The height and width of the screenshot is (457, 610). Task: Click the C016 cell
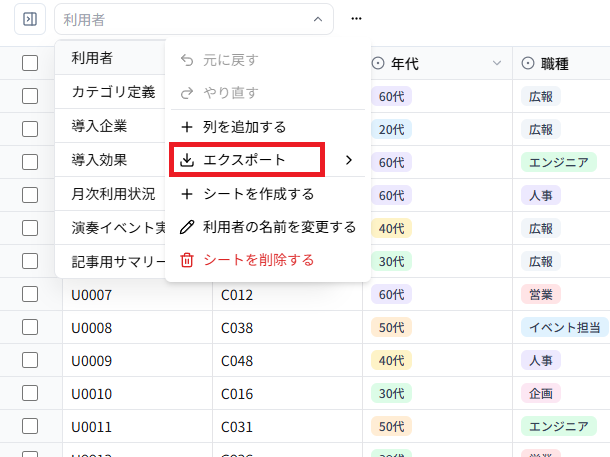coord(287,394)
